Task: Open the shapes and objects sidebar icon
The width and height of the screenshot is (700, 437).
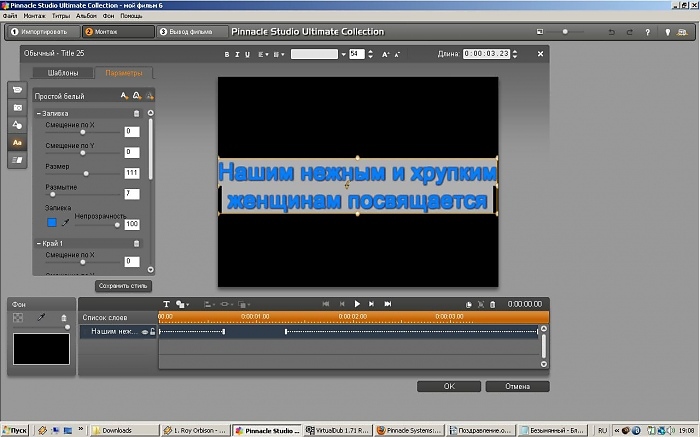Action: [x=17, y=125]
